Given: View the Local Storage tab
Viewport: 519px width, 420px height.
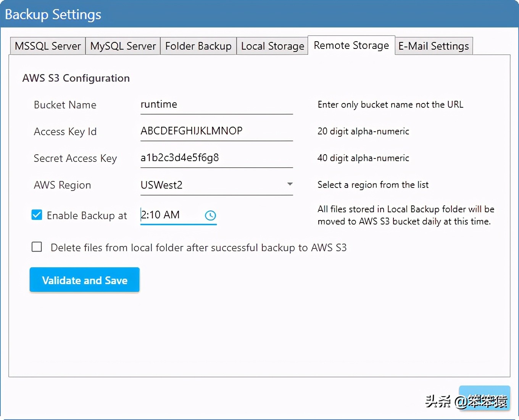Looking at the screenshot, I should (x=272, y=45).
